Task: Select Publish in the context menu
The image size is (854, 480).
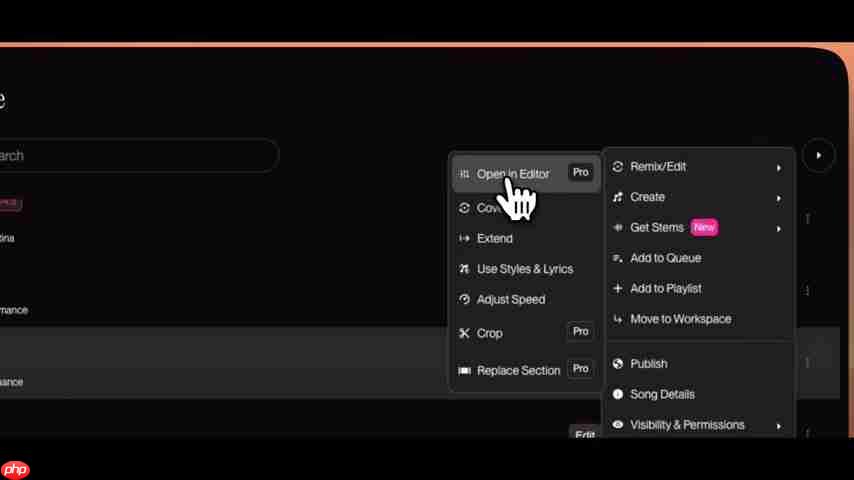Action: click(x=699, y=364)
